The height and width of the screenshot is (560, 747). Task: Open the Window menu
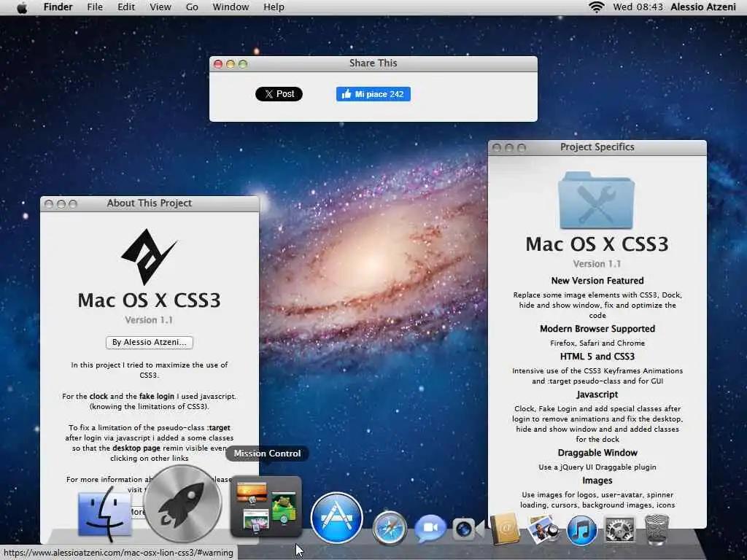(231, 7)
